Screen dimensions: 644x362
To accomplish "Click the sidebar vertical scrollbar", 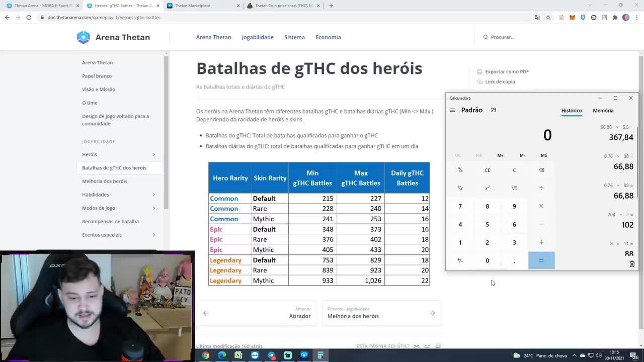I will coord(166,133).
